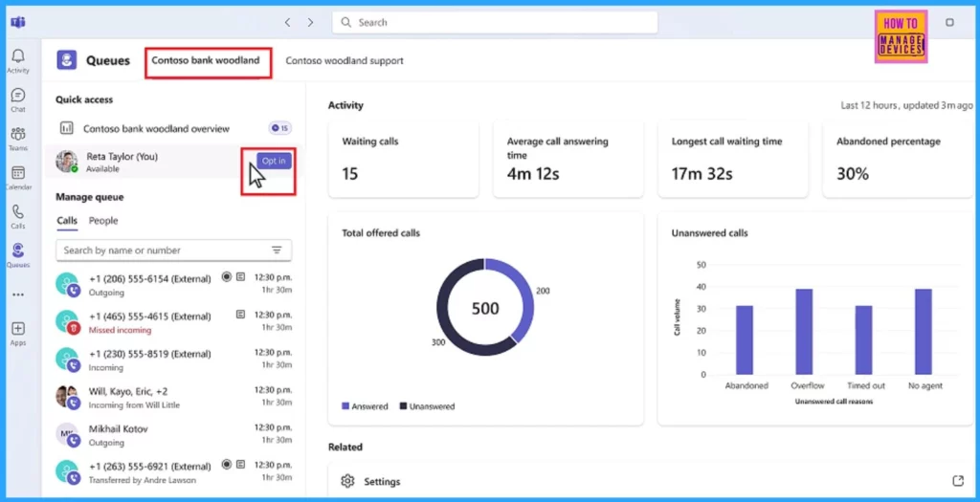The height and width of the screenshot is (502, 980).
Task: Select the People tab under Manage queue
Action: (x=103, y=221)
